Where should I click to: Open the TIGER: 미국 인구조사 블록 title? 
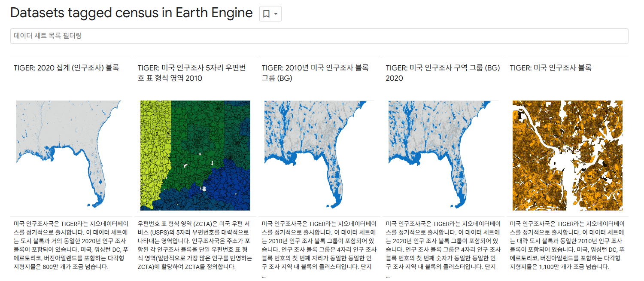tap(551, 67)
